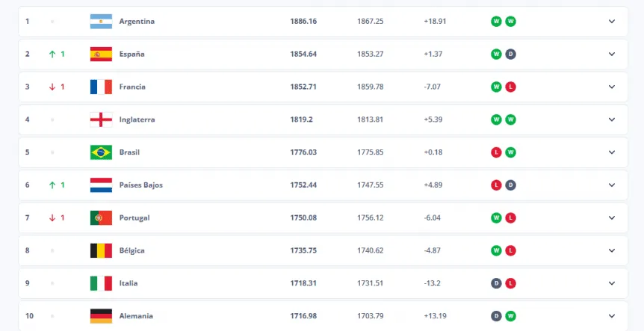Click the España flag icon
644x331 pixels.
point(100,54)
